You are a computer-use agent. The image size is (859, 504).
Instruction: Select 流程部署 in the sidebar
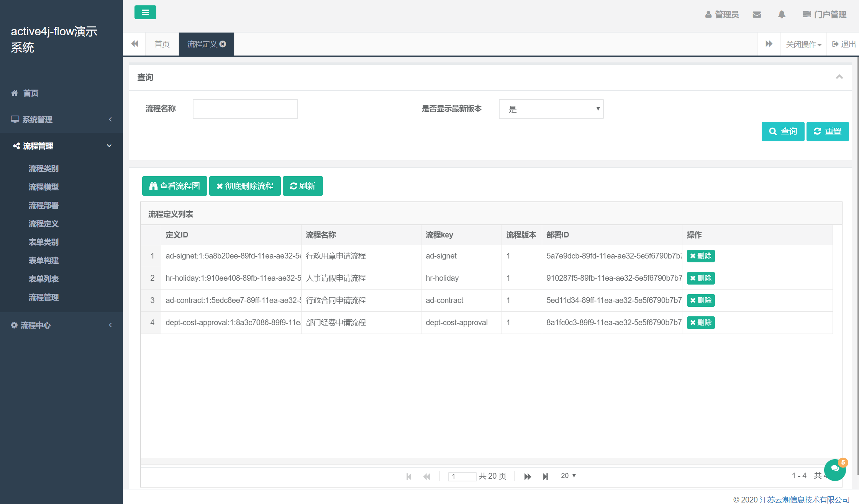pyautogui.click(x=44, y=205)
